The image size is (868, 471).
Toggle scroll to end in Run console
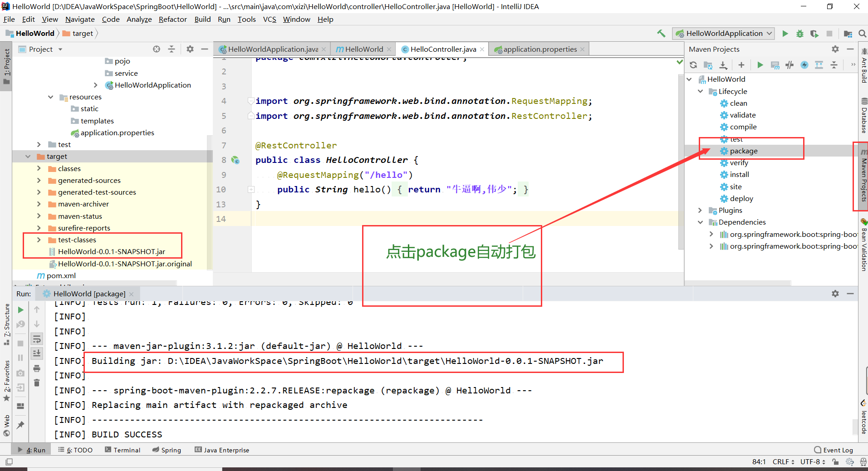click(37, 353)
